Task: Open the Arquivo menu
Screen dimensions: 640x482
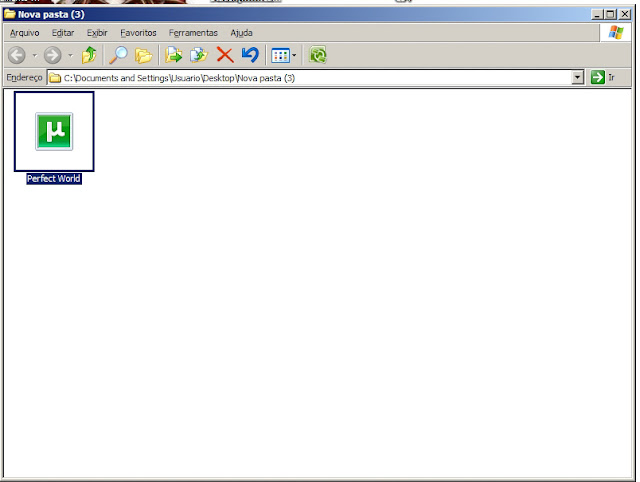Action: tap(24, 33)
